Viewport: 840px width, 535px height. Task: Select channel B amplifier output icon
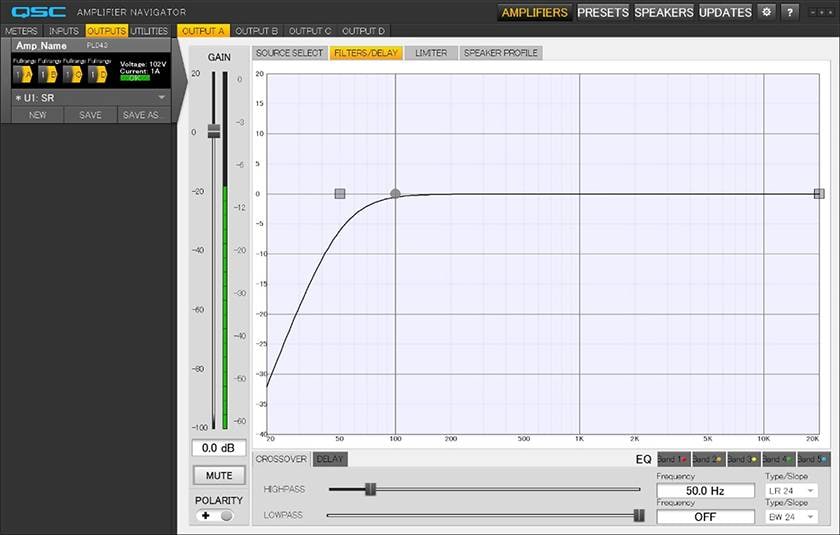[49, 74]
